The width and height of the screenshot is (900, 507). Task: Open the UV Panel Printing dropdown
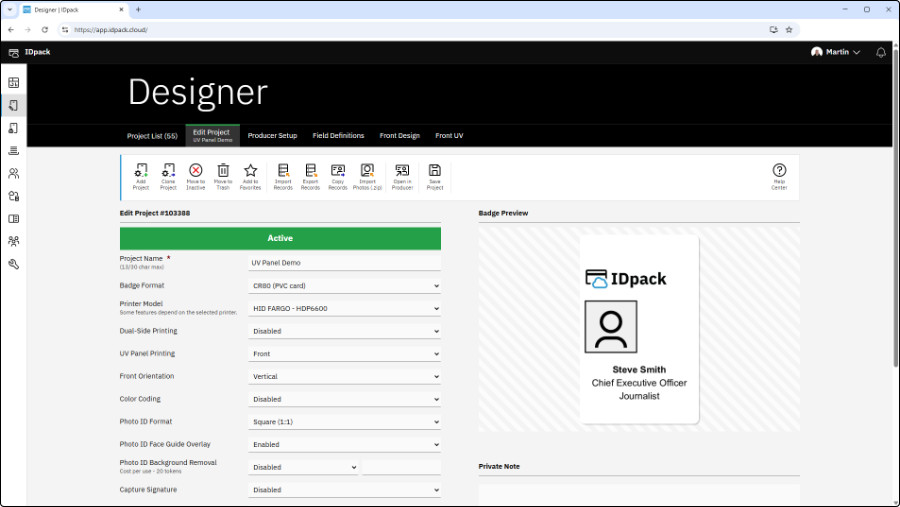(344, 354)
